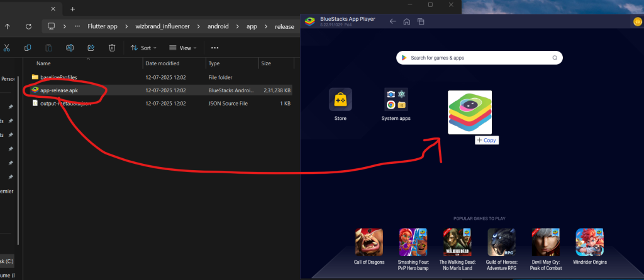Expand the hidden breadcrumb path ellipsis

[x=77, y=26]
